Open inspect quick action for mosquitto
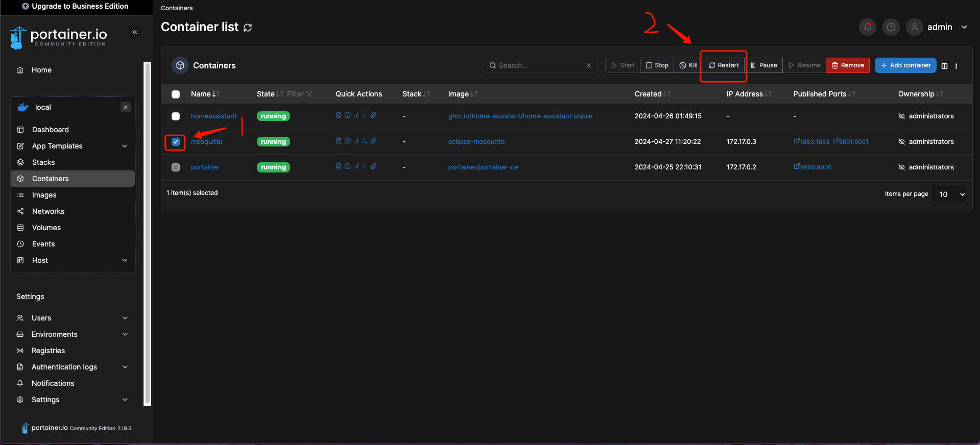980x445 pixels. 347,141
